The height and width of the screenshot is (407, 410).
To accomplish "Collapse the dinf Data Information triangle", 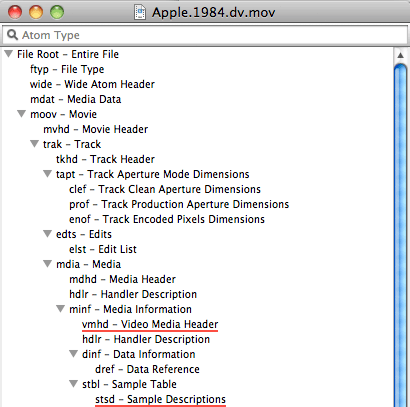I will pos(74,354).
